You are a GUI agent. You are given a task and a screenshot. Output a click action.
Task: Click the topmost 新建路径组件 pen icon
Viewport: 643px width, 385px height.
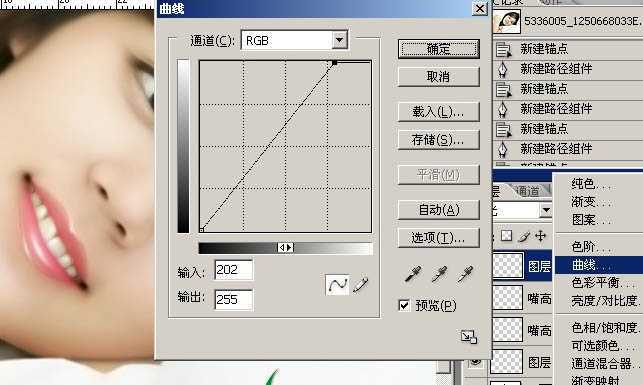pos(503,69)
